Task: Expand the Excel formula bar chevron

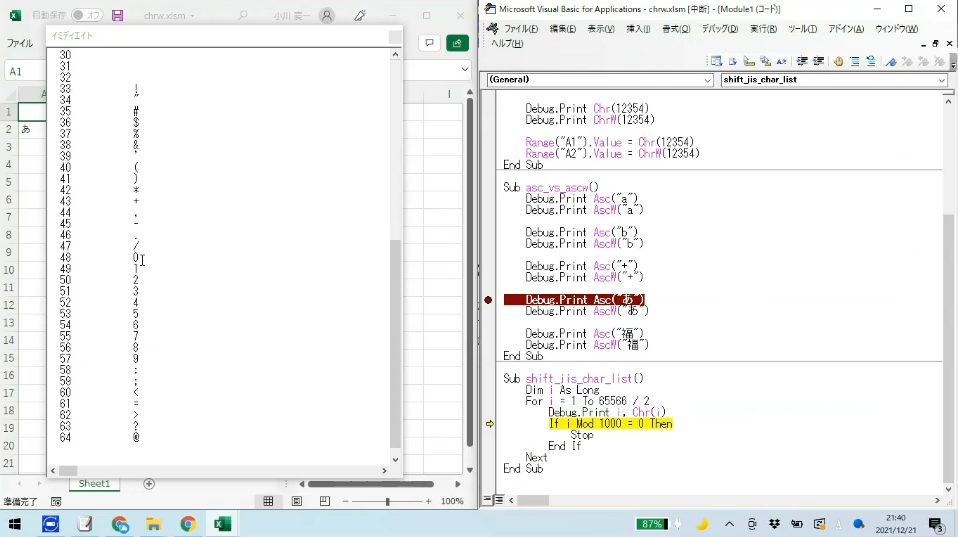Action: [x=465, y=70]
